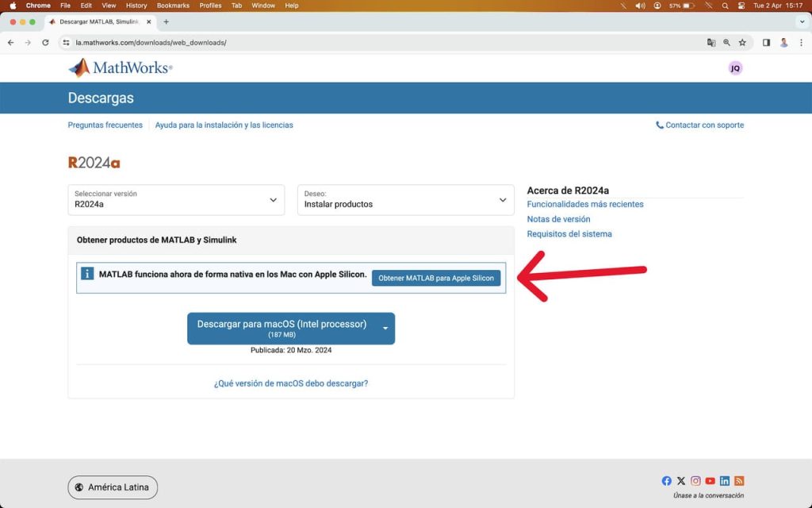Open MathWorks LinkedIn icon
812x508 pixels.
tap(725, 481)
